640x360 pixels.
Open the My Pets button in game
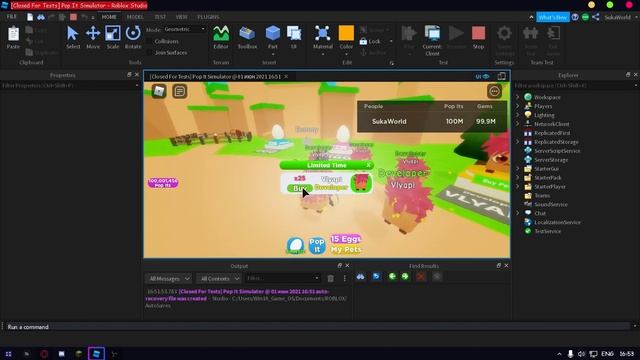click(x=346, y=249)
